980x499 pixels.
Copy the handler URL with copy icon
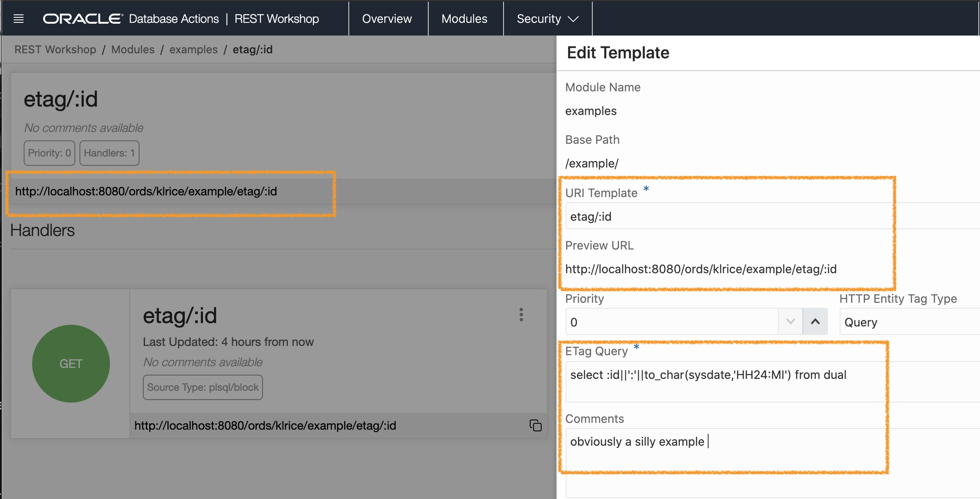tap(536, 425)
